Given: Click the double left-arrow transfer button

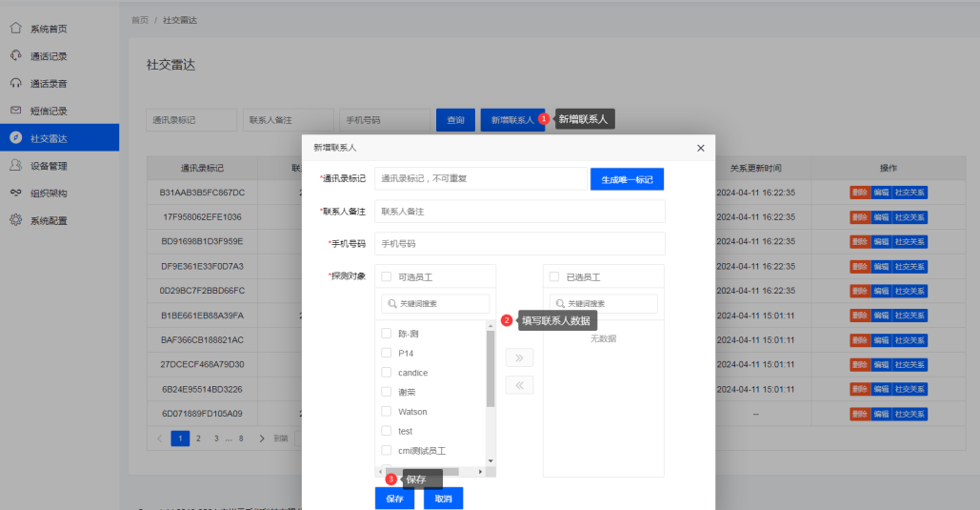Looking at the screenshot, I should click(x=519, y=385).
